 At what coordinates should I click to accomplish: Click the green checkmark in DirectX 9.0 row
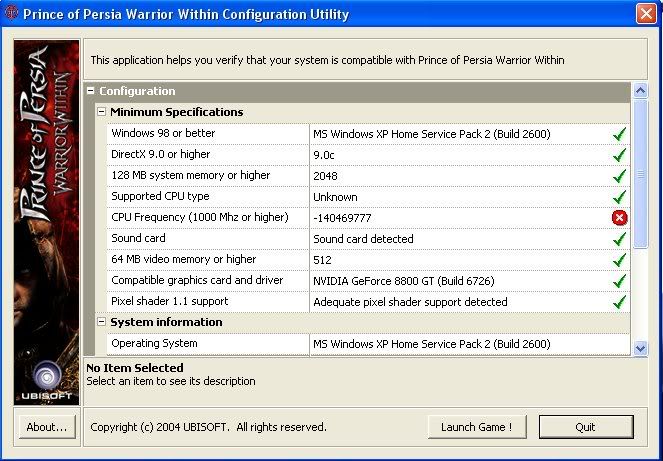pos(619,155)
